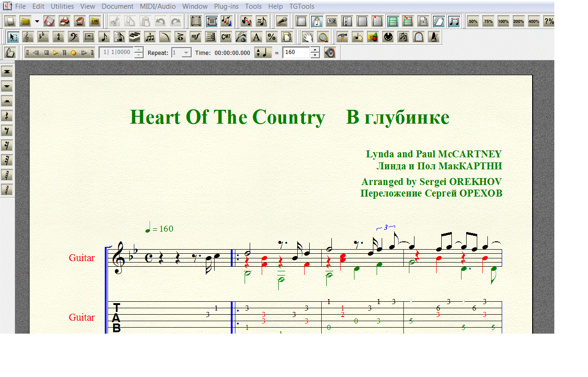Select the Text tool with letter A
This screenshot has height=377, width=588.
256,37
